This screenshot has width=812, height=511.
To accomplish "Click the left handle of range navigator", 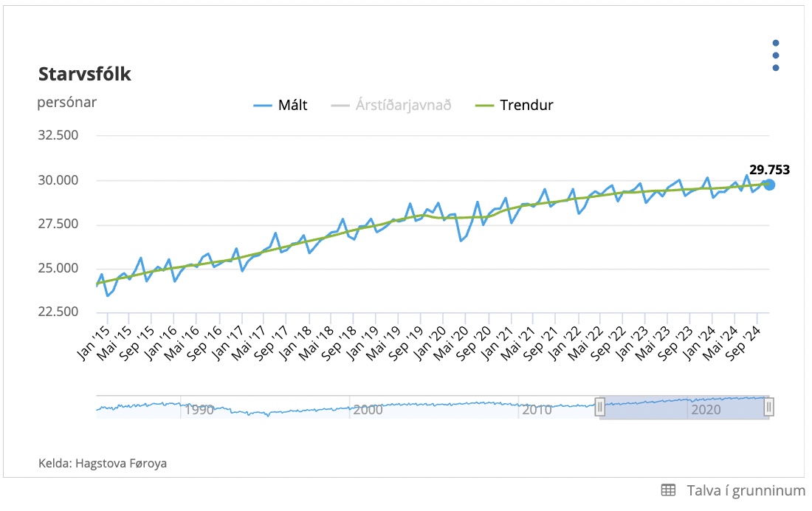I will pos(600,406).
